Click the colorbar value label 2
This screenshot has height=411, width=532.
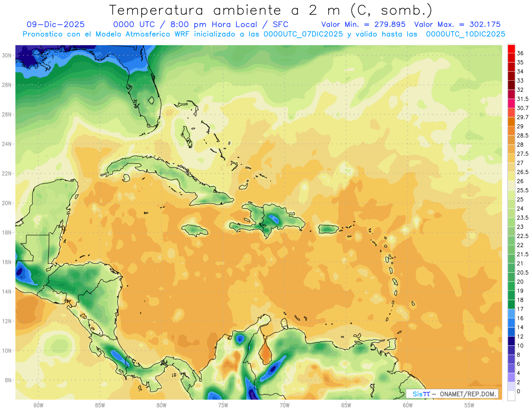pyautogui.click(x=518, y=382)
